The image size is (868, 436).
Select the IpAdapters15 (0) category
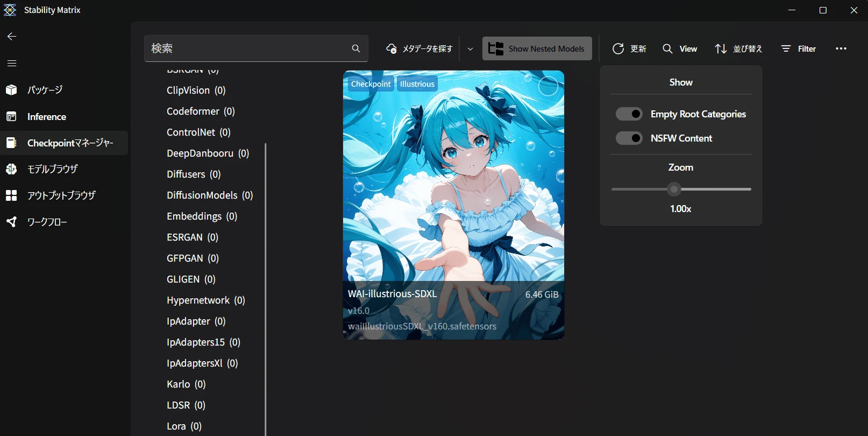point(203,342)
